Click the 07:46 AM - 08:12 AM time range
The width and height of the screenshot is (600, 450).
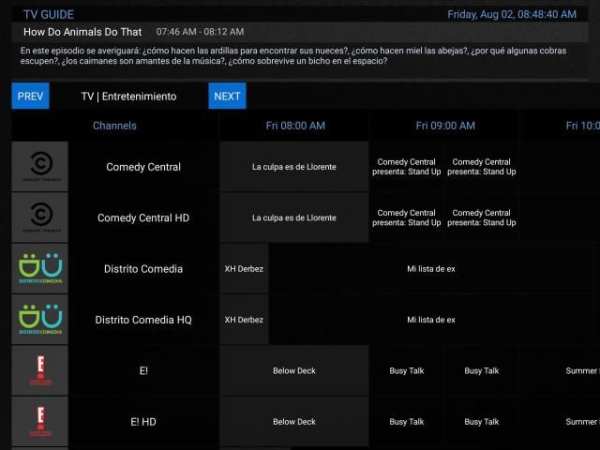[200, 32]
